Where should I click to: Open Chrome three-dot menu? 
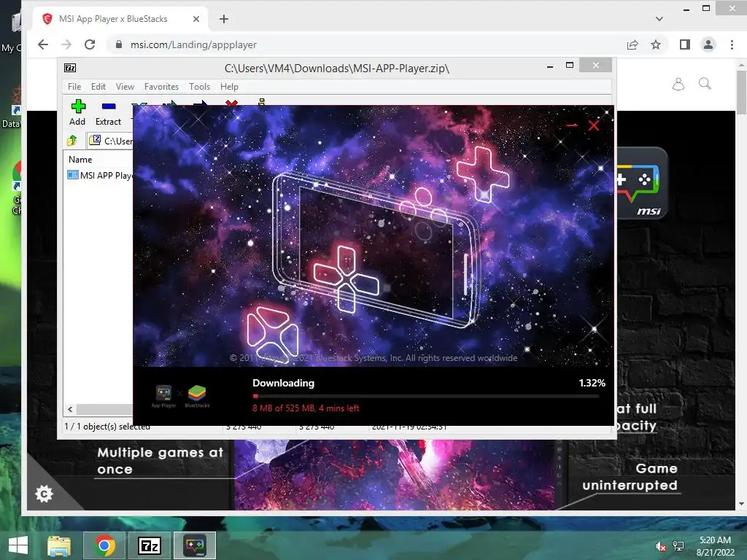coord(732,44)
